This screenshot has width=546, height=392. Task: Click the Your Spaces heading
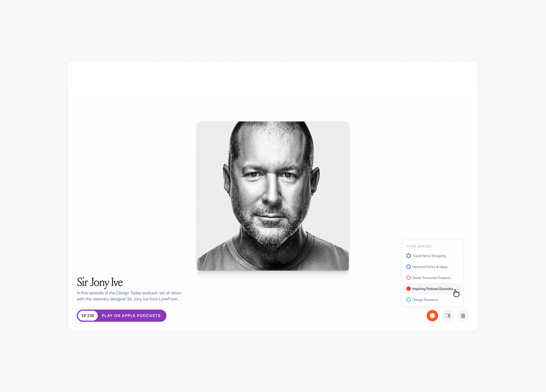(419, 246)
